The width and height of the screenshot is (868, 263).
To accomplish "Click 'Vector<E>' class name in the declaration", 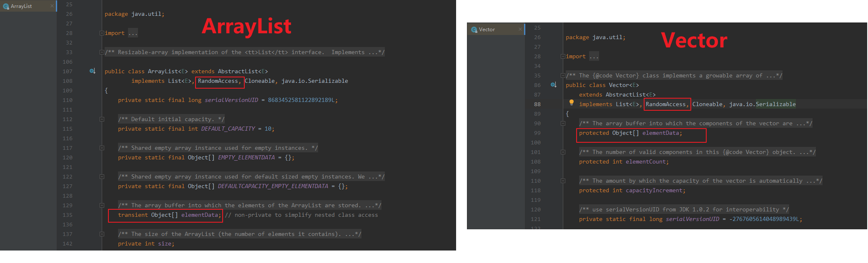I will [x=624, y=85].
